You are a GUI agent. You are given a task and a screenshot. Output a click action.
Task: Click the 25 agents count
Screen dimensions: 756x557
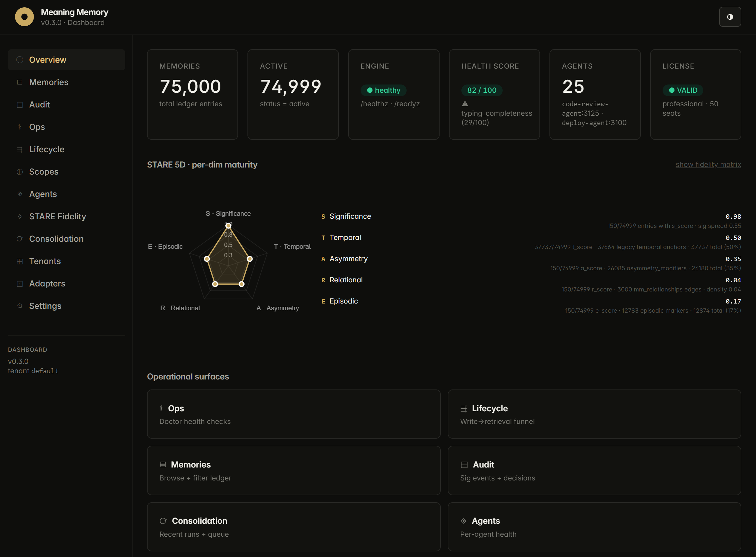(573, 87)
